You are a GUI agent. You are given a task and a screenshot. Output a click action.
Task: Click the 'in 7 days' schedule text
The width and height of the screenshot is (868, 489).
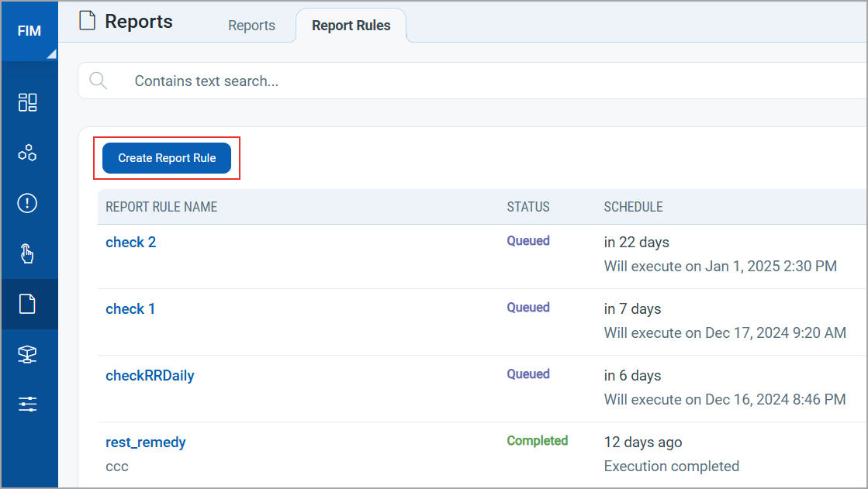(x=632, y=308)
